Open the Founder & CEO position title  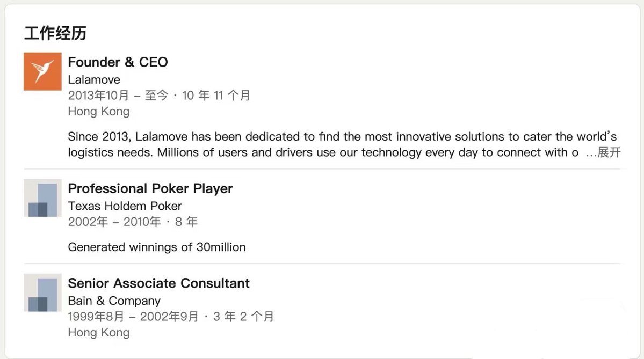tap(118, 62)
